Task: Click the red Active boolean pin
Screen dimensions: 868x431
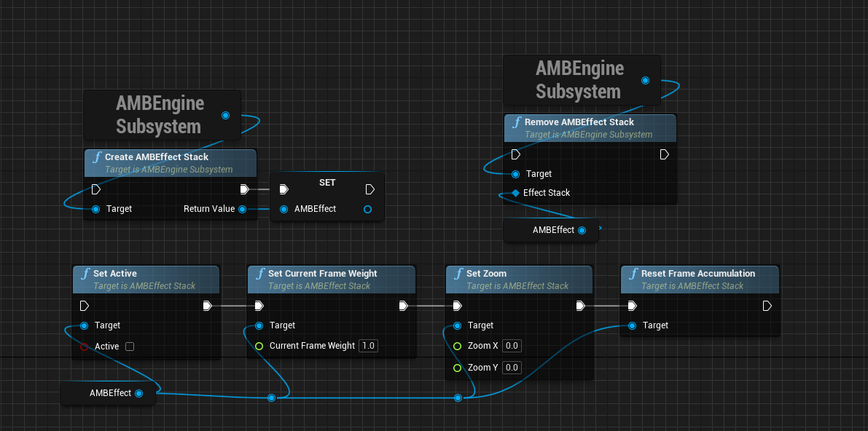Action: (x=84, y=347)
